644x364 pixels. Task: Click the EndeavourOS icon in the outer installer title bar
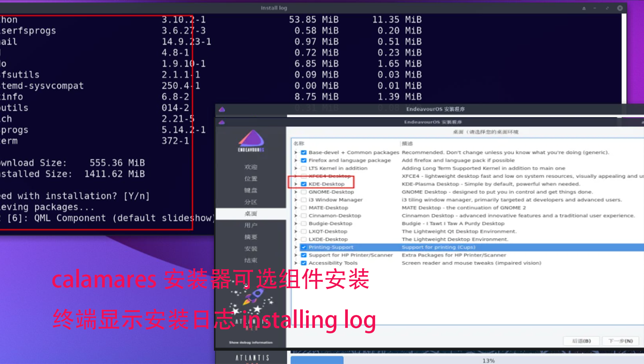(222, 109)
